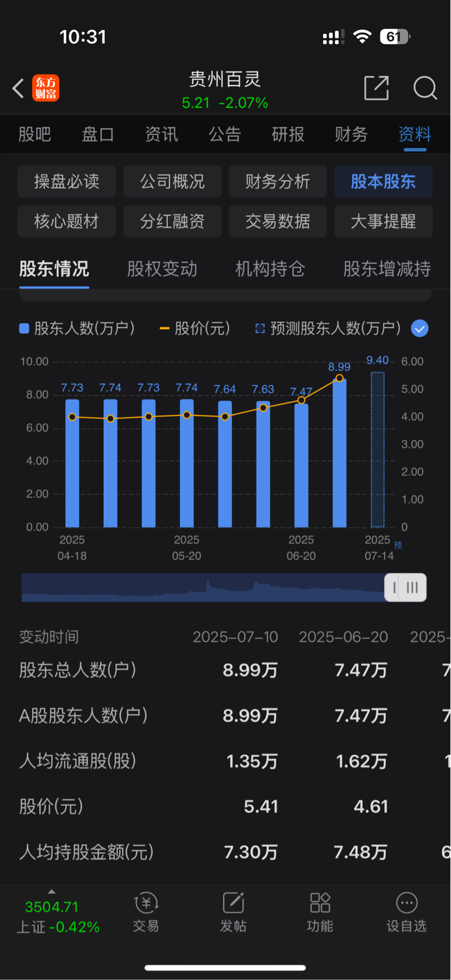Tap the 2025-07-10 column header
Screen dimensions: 451x980
pos(235,637)
